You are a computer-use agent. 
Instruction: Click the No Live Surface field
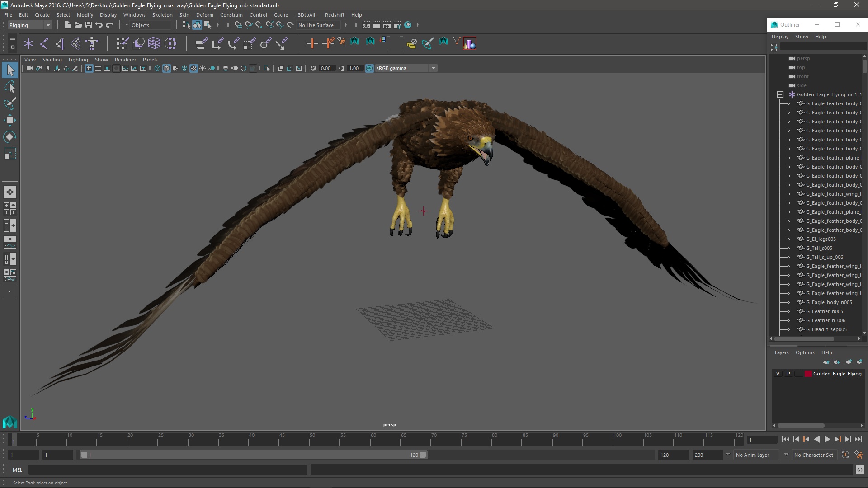319,25
